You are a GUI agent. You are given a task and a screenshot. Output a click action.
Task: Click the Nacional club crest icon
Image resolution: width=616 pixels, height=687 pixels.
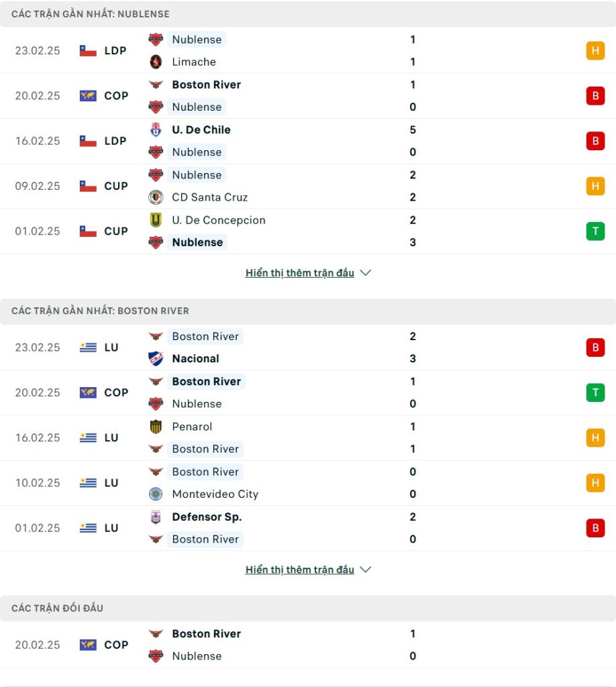[x=156, y=359]
